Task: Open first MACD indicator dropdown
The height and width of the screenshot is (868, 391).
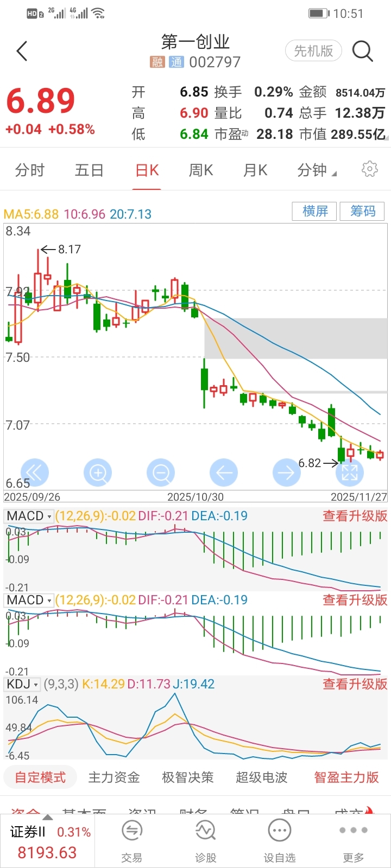Action: (x=29, y=516)
